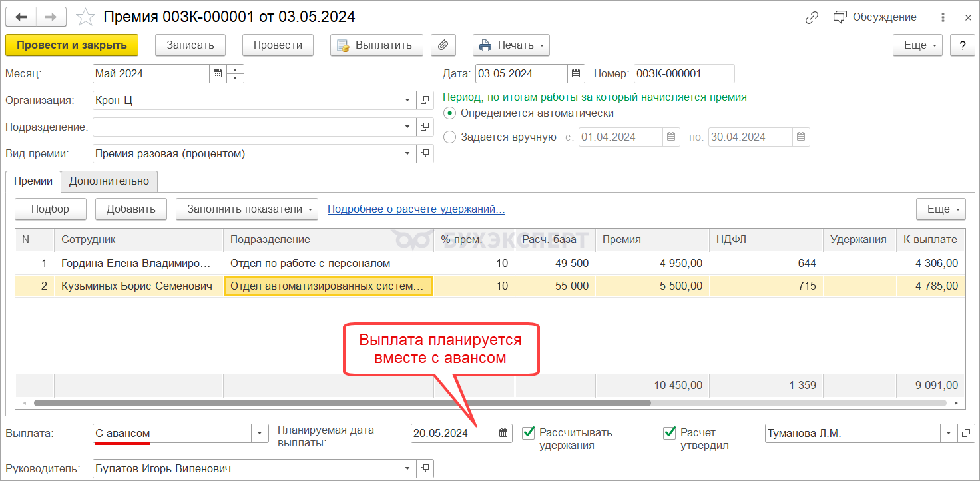Open the Заполнить показатели dropdown button
This screenshot has width=980, height=481.
coord(246,209)
